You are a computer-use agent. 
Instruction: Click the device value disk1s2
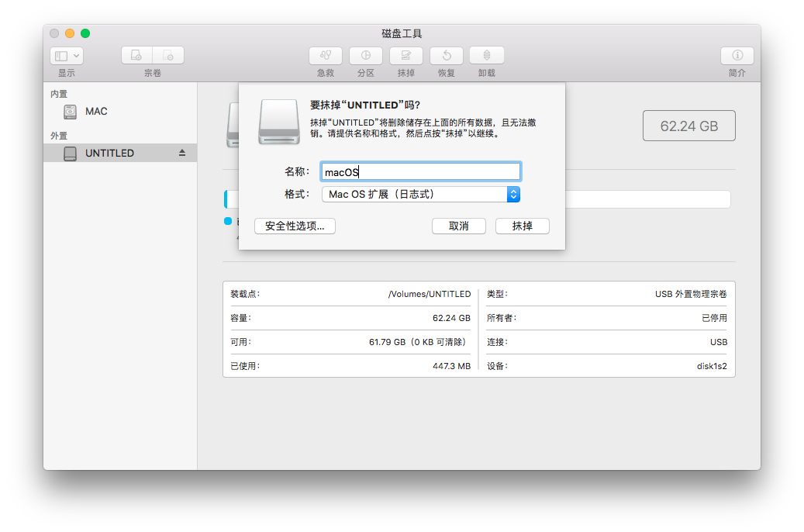pyautogui.click(x=712, y=366)
